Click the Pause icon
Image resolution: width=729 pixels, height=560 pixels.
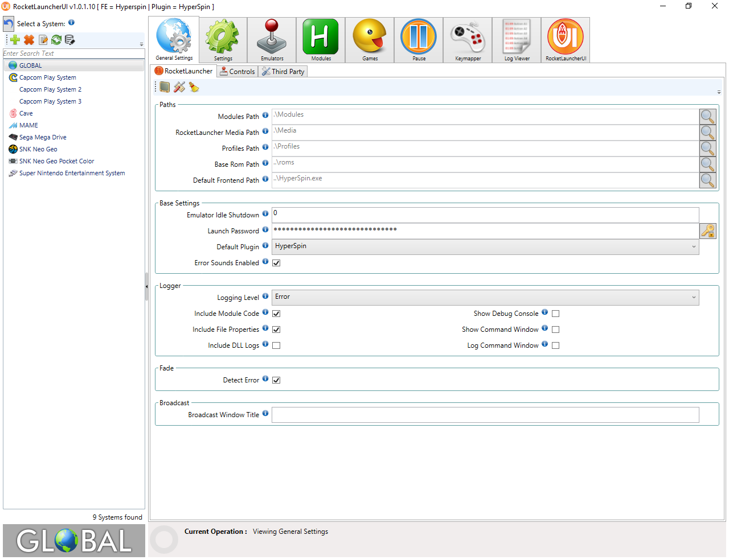tap(419, 39)
